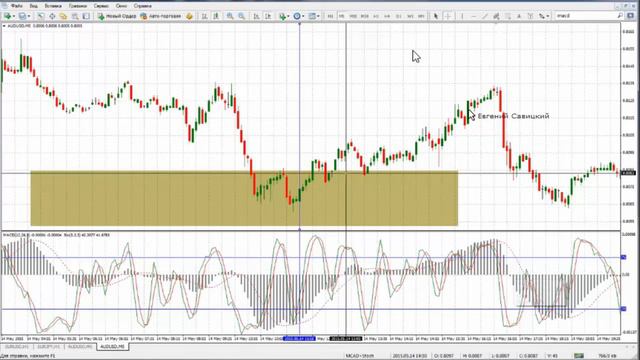Select the equidistant channel tool
The width and height of the screenshot is (640, 360).
tap(496, 16)
